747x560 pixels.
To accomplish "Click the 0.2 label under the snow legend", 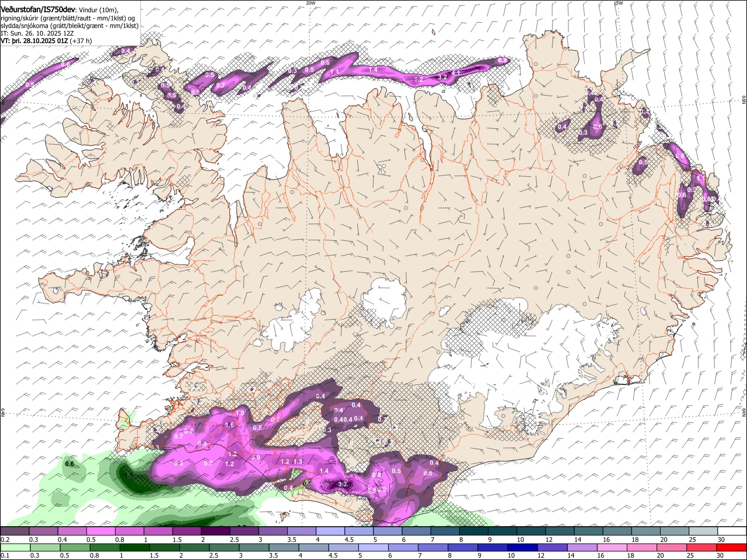I will tap(5, 540).
